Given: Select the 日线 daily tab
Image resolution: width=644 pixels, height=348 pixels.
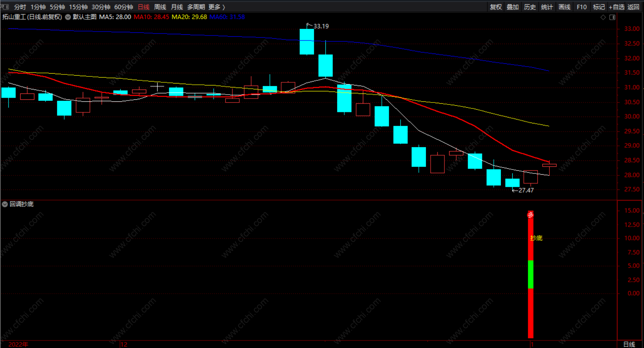Looking at the screenshot, I should (144, 7).
